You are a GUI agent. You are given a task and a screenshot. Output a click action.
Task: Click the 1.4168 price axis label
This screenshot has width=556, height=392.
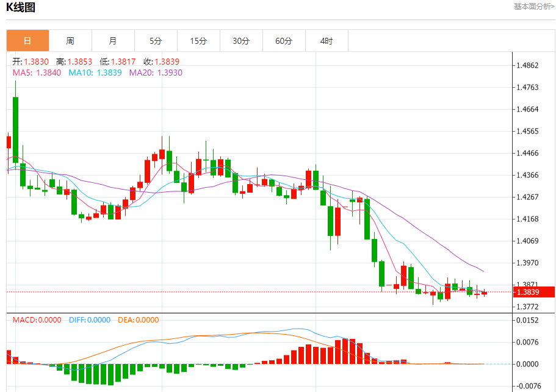[x=528, y=219]
